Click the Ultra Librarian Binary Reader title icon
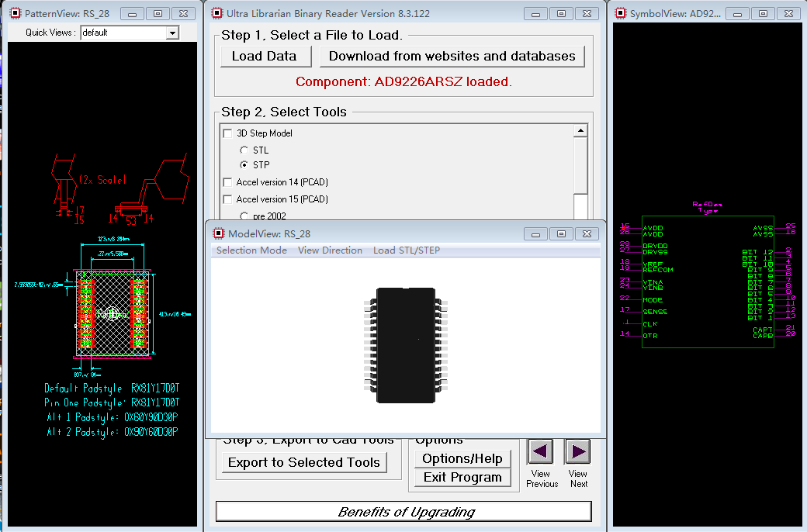This screenshot has height=532, width=807. pos(218,13)
